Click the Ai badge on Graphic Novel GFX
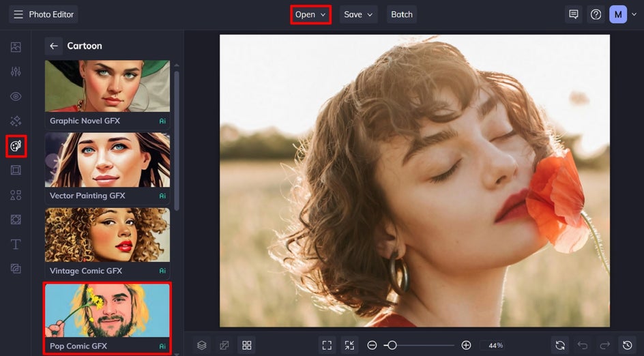644x356 pixels. 162,121
